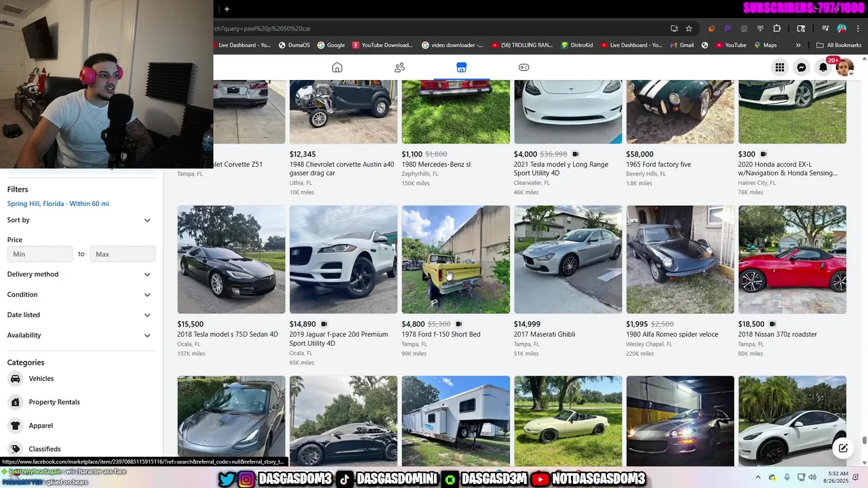
Task: Click the orange extension icon in toolbar
Action: pos(711,28)
